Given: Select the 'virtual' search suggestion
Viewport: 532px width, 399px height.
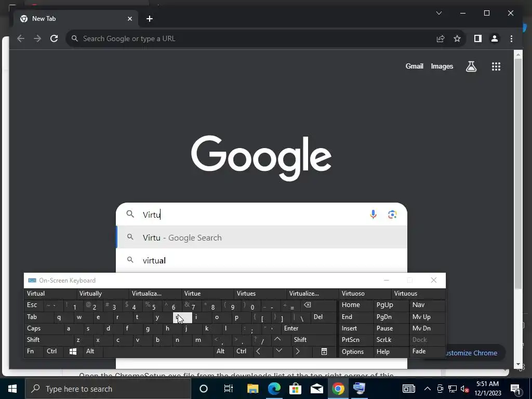Looking at the screenshot, I should 261,261.
